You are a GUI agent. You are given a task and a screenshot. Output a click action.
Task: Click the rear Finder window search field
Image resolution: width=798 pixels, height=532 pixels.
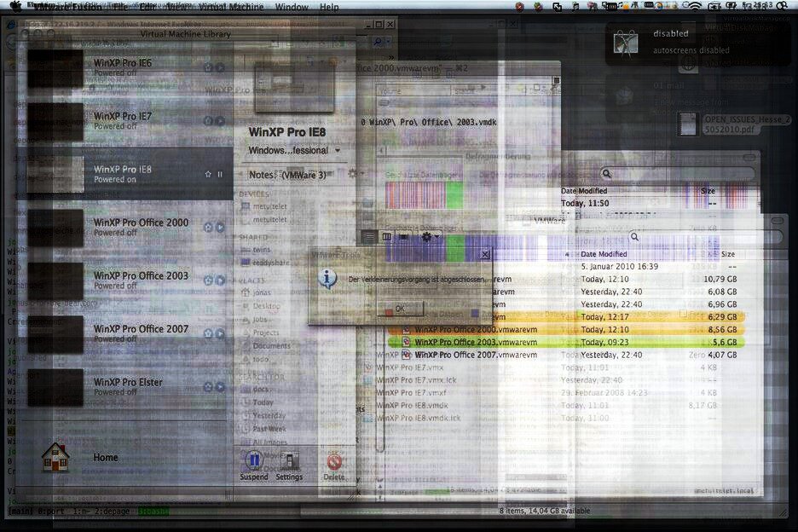(677, 174)
